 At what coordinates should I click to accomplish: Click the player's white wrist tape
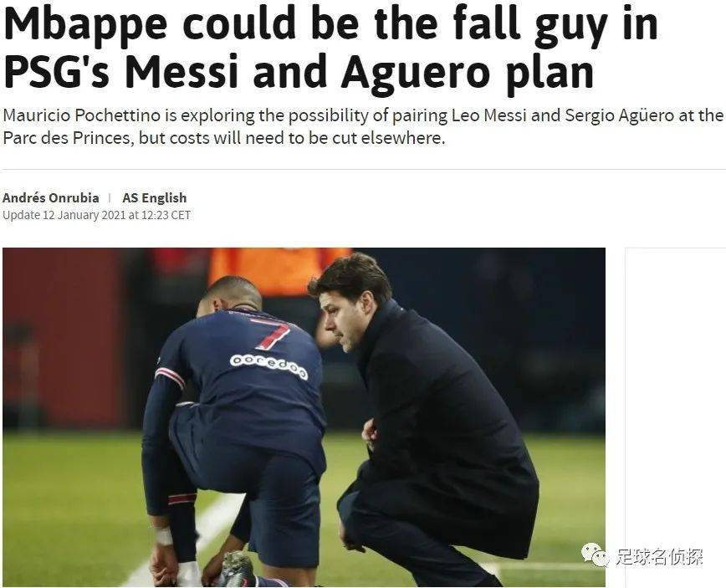point(164,536)
